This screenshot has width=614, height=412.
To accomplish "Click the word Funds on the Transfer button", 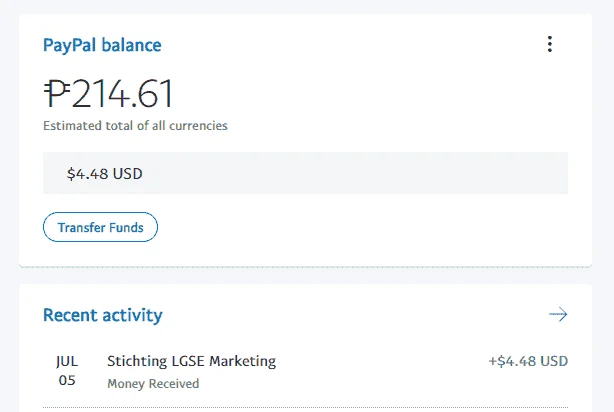I will coord(126,228).
